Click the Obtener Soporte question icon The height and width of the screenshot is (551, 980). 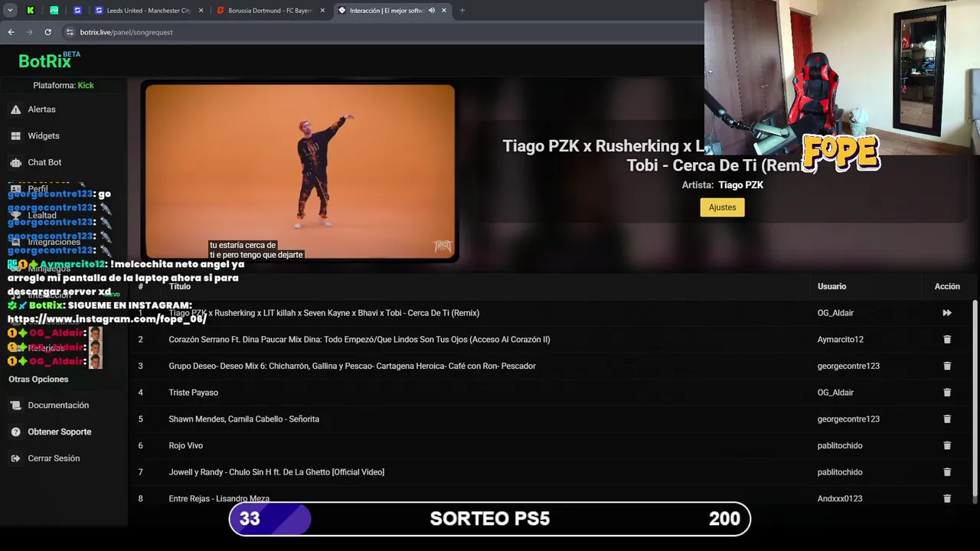[15, 432]
